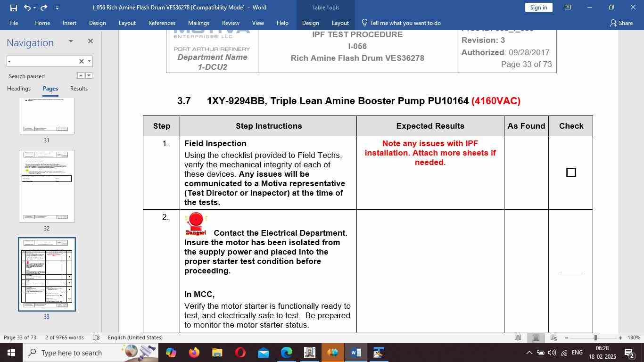644x362 pixels.
Task: Tick the Check box for step 1
Action: click(x=571, y=173)
